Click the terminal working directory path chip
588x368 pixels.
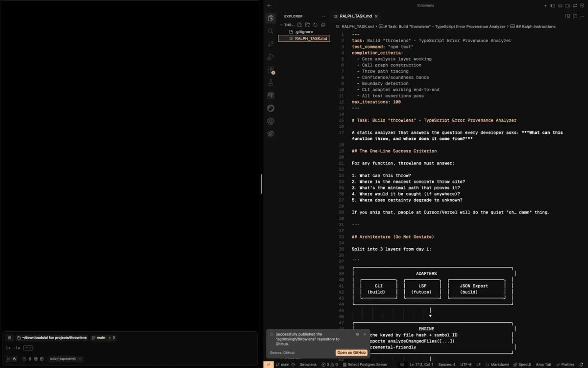(52, 338)
